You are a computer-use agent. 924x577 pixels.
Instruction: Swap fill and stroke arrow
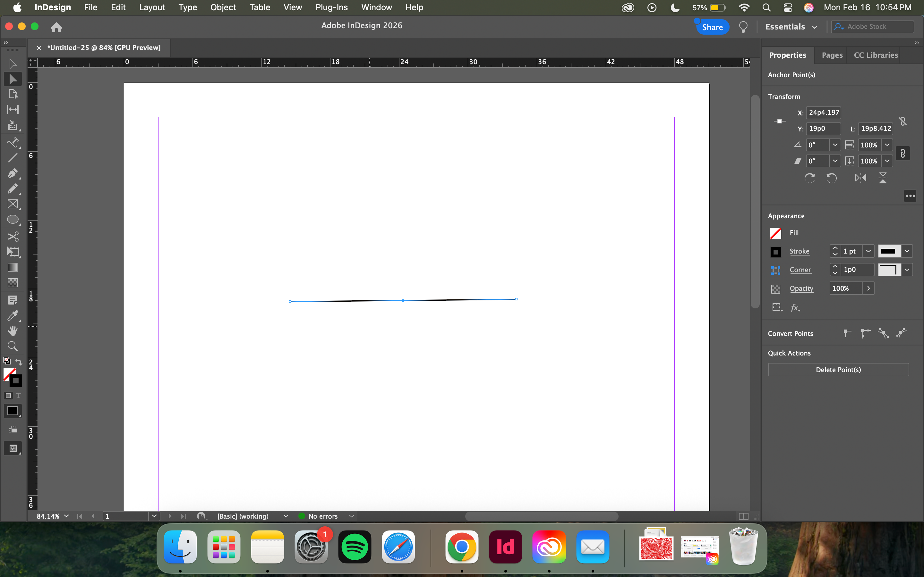pos(19,361)
